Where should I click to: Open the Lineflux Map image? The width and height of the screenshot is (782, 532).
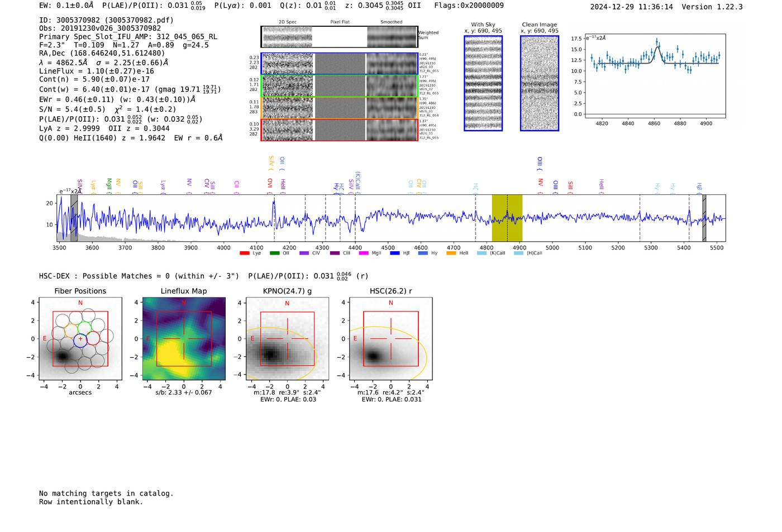[184, 339]
